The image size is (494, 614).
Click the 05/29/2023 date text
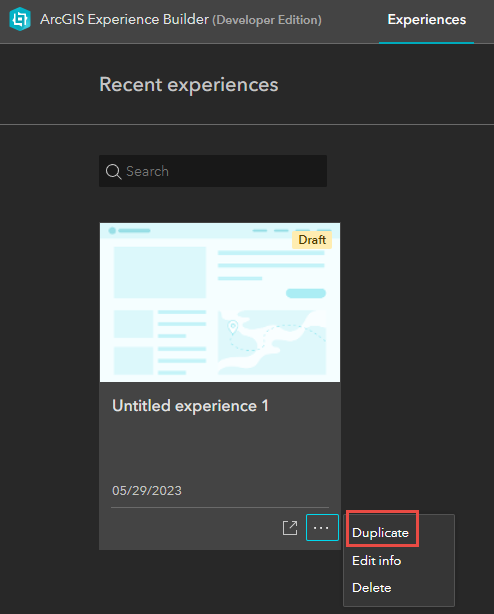point(147,491)
